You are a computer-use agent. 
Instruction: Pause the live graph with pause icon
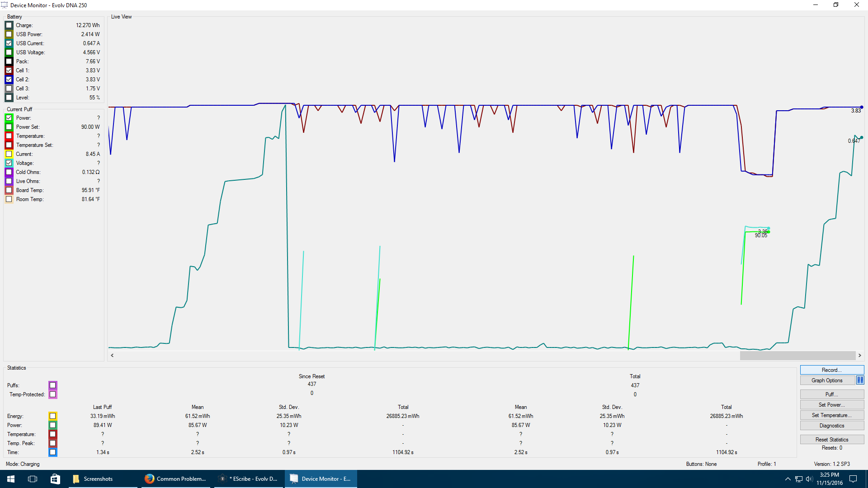[860, 380]
